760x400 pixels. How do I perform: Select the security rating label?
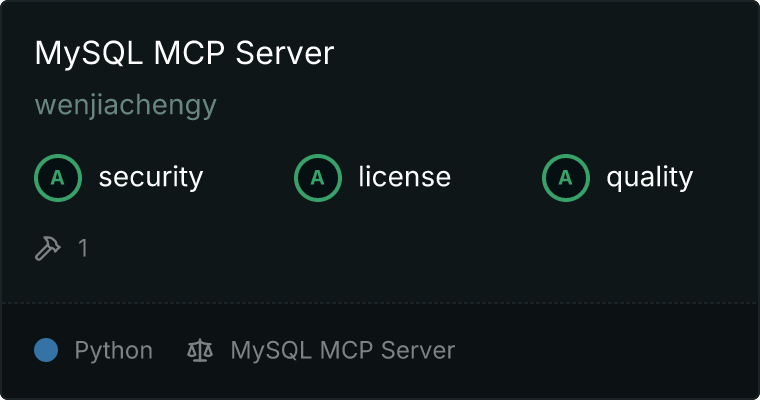click(151, 177)
